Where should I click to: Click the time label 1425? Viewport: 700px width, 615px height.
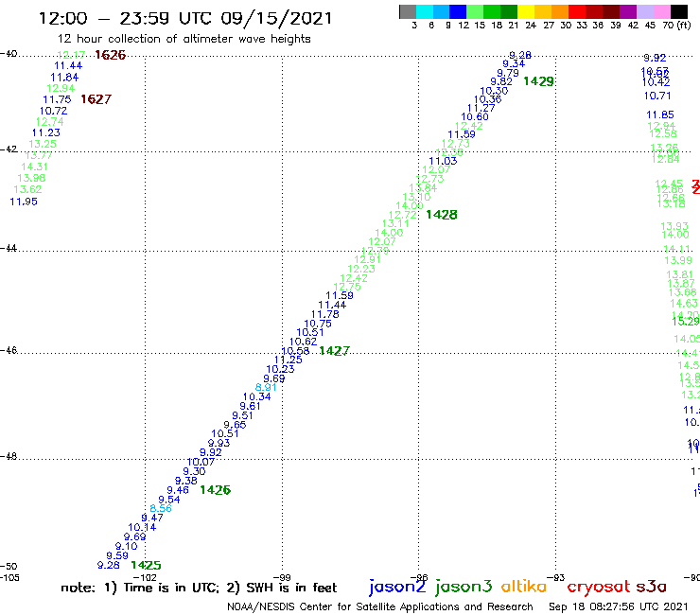(x=146, y=566)
